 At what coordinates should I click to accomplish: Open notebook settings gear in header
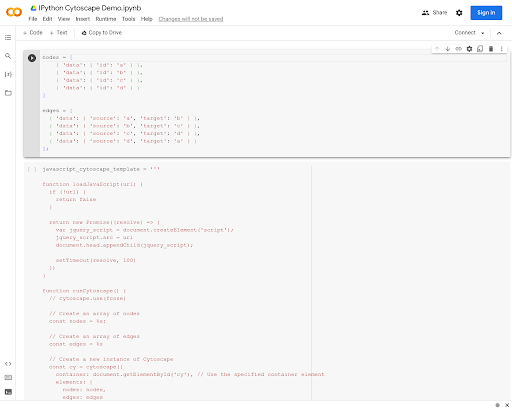459,13
